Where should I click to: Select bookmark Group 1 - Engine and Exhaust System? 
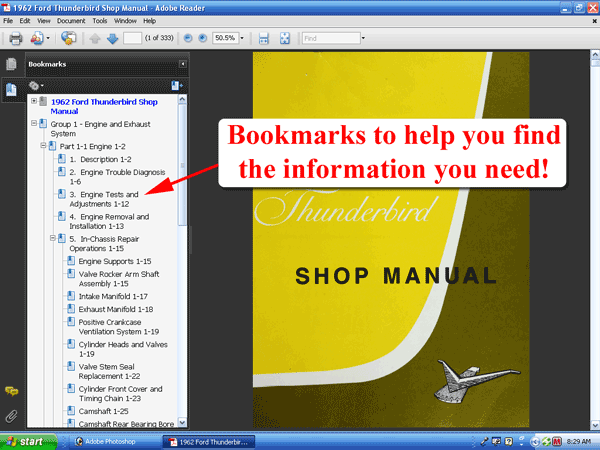pyautogui.click(x=100, y=129)
